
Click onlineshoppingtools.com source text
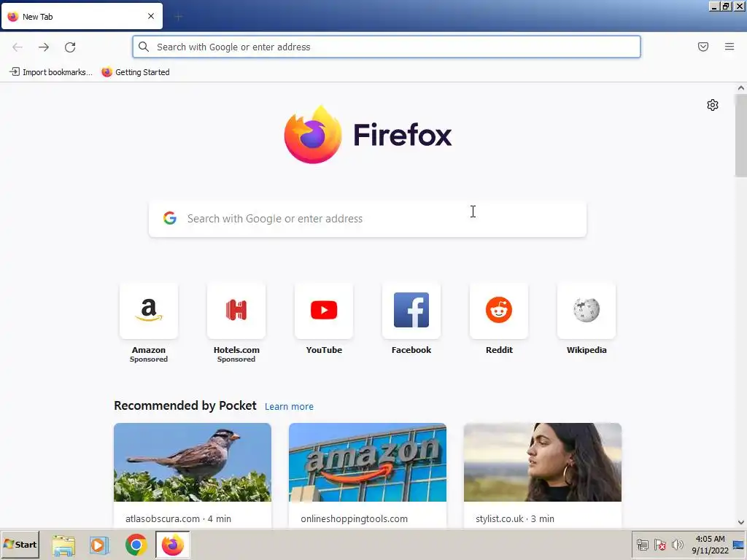coord(354,518)
